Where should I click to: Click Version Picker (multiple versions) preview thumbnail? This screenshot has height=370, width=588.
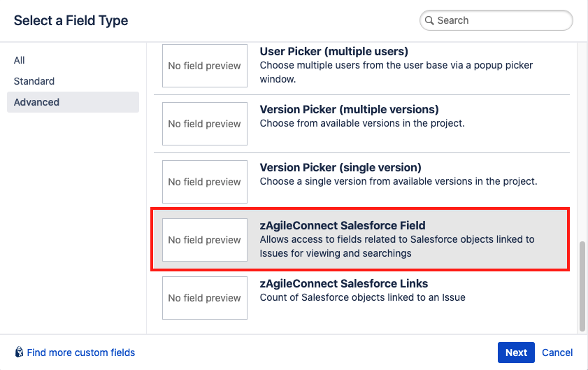(x=205, y=124)
